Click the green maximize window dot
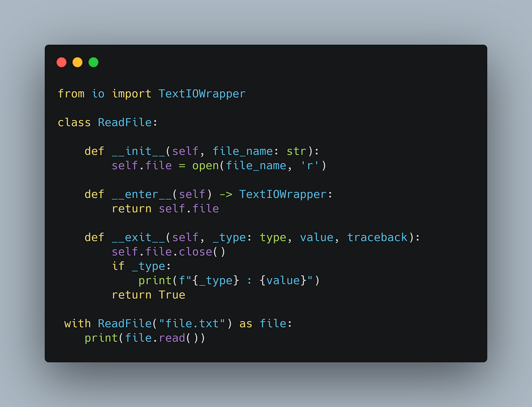The width and height of the screenshot is (532, 407). [93, 62]
